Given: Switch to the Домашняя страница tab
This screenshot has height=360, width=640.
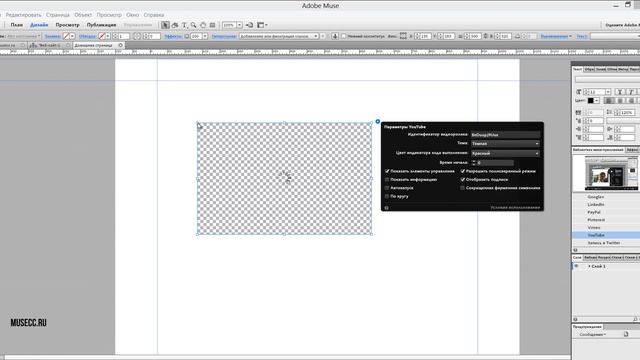Looking at the screenshot, I should coord(93,45).
